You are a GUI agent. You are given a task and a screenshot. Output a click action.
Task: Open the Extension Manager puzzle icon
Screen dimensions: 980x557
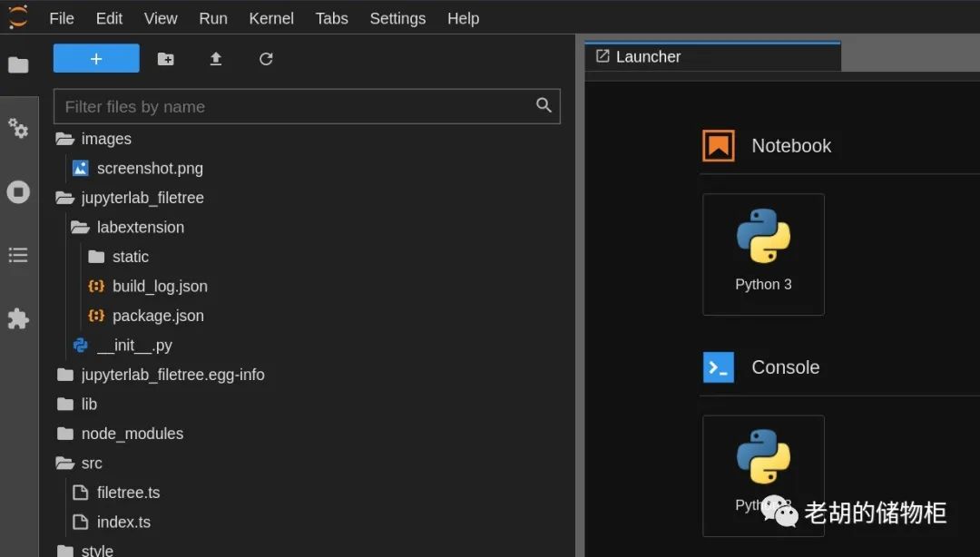pyautogui.click(x=18, y=318)
